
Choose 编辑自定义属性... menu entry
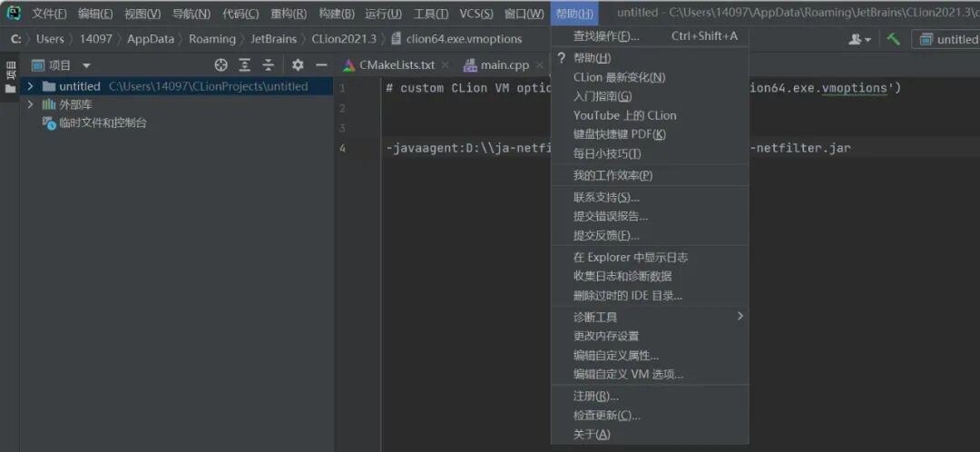650,356
